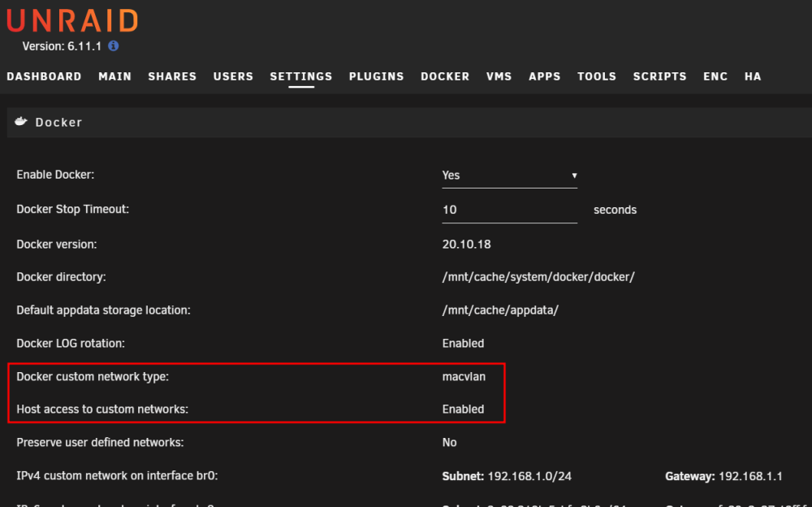Click the Docker section header title
The width and height of the screenshot is (812, 507).
(58, 123)
